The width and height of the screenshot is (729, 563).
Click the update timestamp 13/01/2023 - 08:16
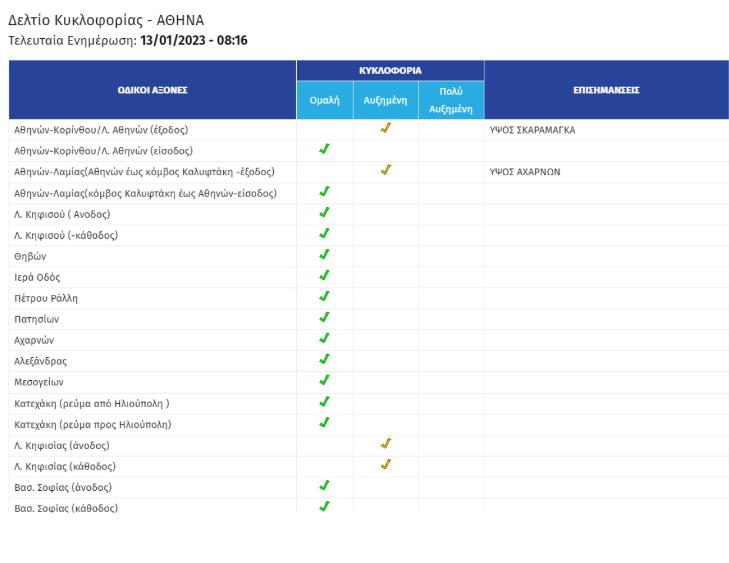[x=194, y=41]
